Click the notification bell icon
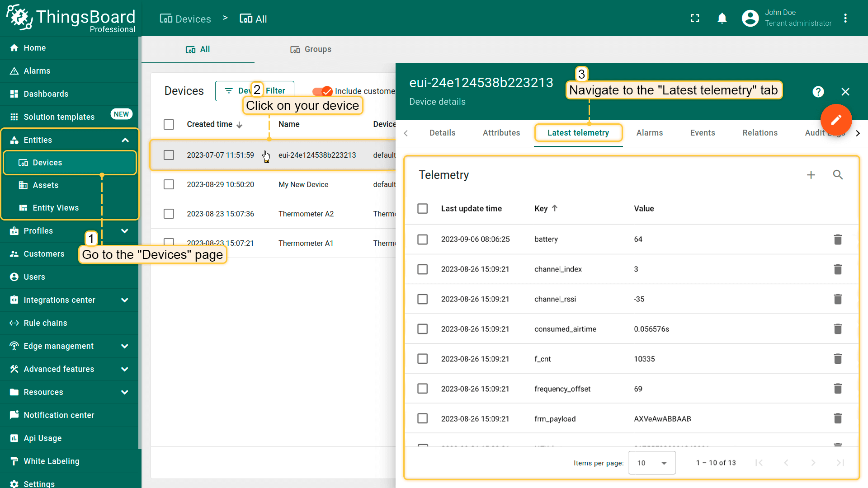Viewport: 868px width, 488px height. point(722,18)
